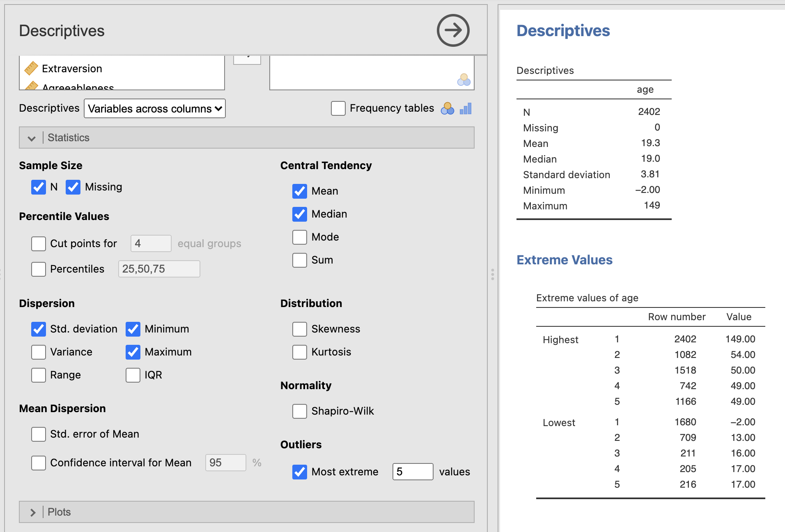This screenshot has width=785, height=532.
Task: Tick the Shapiro-Wilk normality checkbox
Action: pos(300,411)
